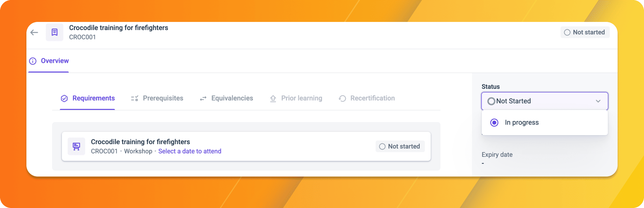
Task: Click the Not Started circle in Status field
Action: (491, 101)
